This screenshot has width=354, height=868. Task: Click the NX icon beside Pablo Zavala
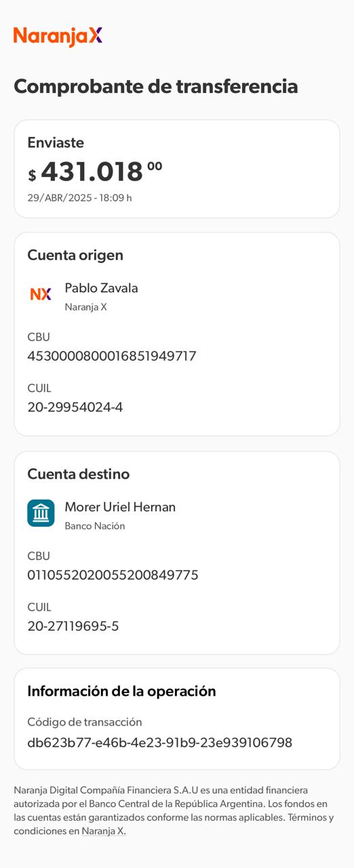[x=41, y=294]
